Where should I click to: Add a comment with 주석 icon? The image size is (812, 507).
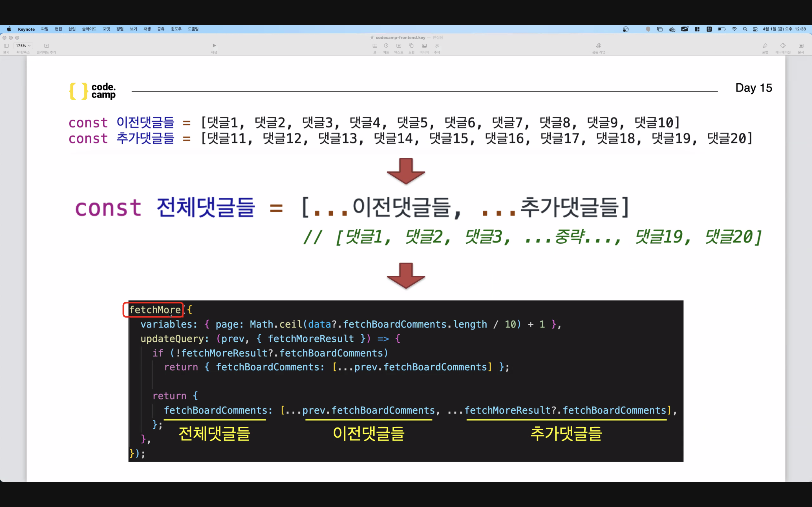coord(437,46)
